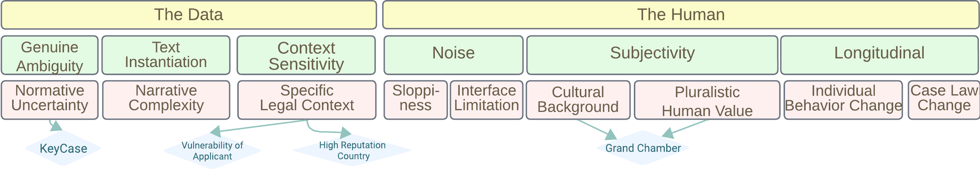Click the "Pluralistic Human Value" box
Viewport: 980px width, 169px height.
point(707,100)
